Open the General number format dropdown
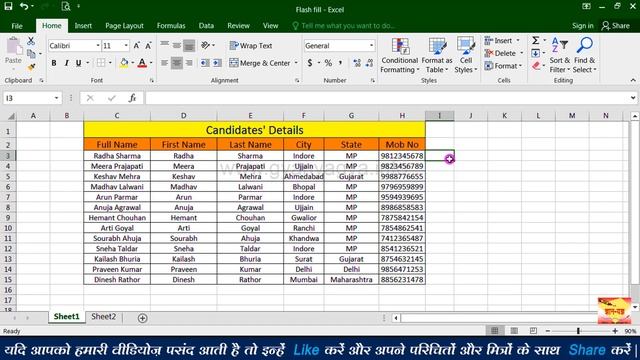Screen dimensions: 640x360 pyautogui.click(x=371, y=46)
